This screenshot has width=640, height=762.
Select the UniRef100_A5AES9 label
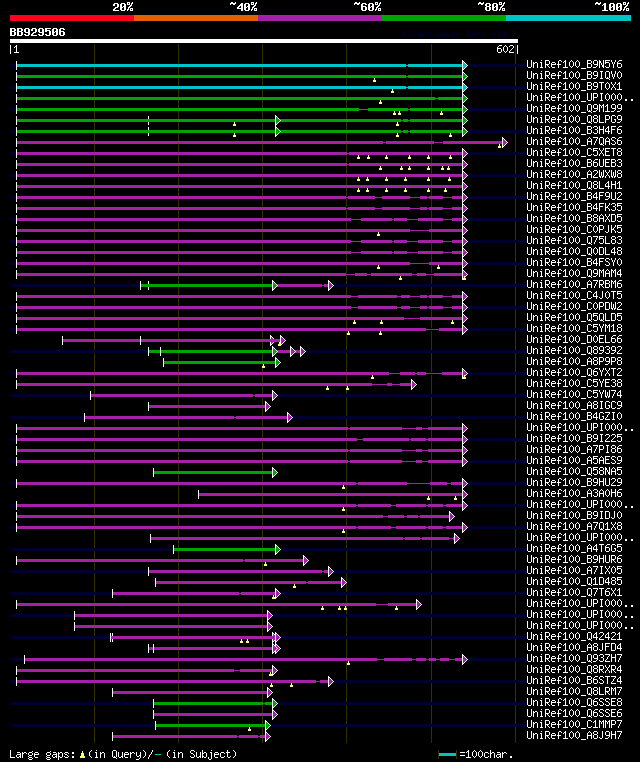pyautogui.click(x=574, y=460)
